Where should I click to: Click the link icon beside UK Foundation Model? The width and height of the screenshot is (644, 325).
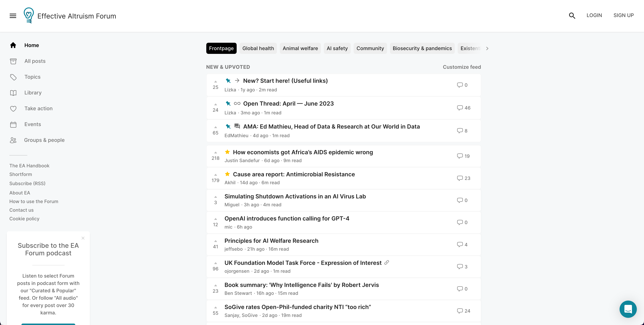pyautogui.click(x=387, y=262)
